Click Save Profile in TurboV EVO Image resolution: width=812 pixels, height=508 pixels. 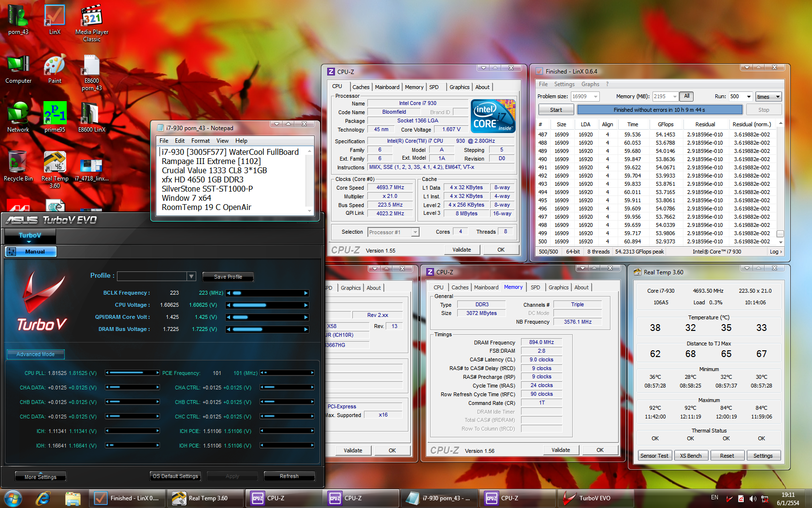pyautogui.click(x=228, y=277)
